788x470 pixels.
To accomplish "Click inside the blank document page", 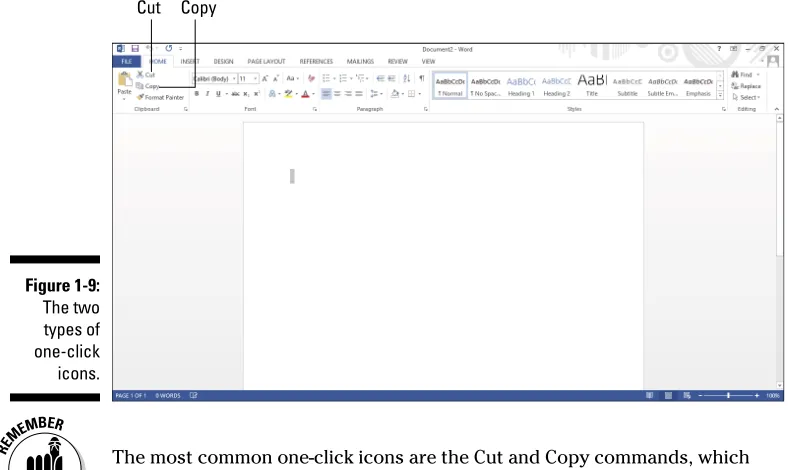I will tap(443, 255).
